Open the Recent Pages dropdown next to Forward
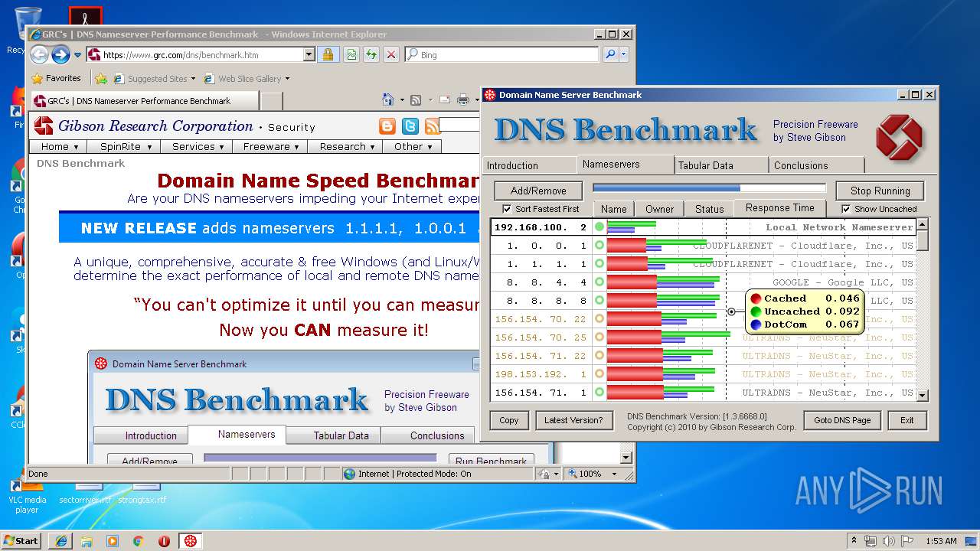 click(x=77, y=55)
